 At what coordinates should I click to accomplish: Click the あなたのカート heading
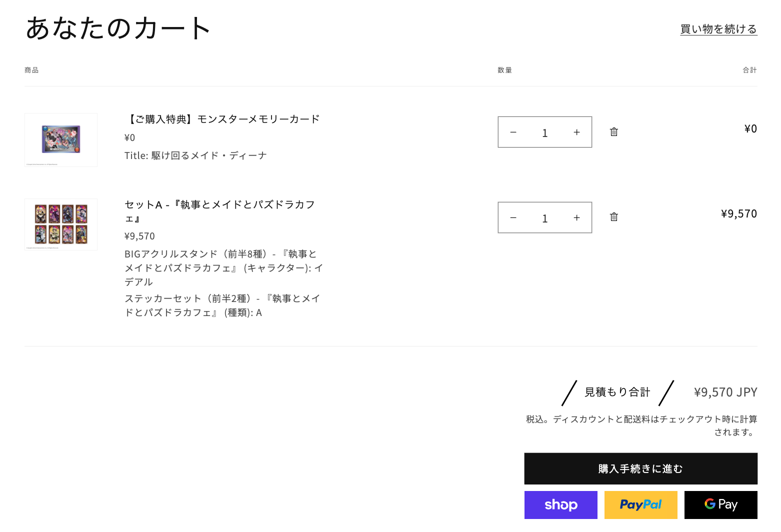tap(118, 28)
